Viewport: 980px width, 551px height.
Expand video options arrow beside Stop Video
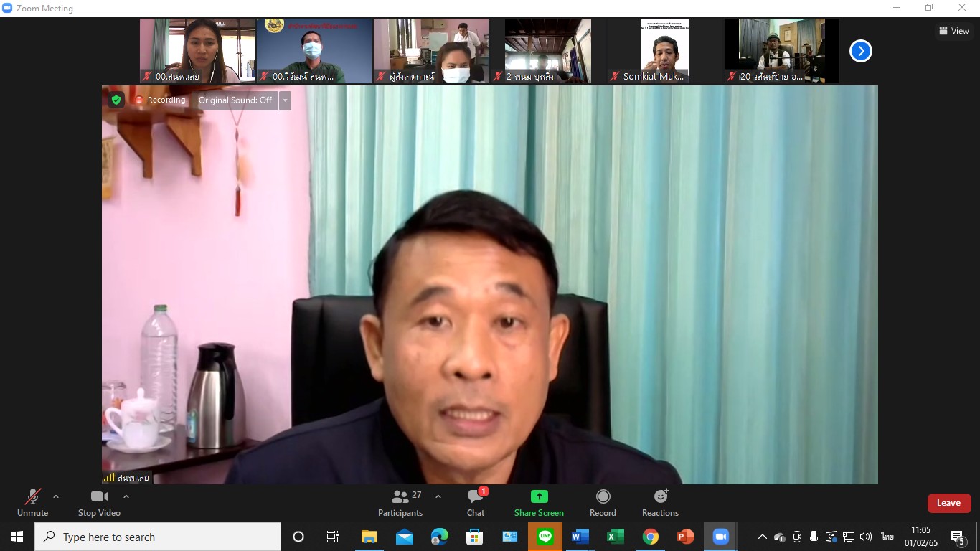coord(126,496)
